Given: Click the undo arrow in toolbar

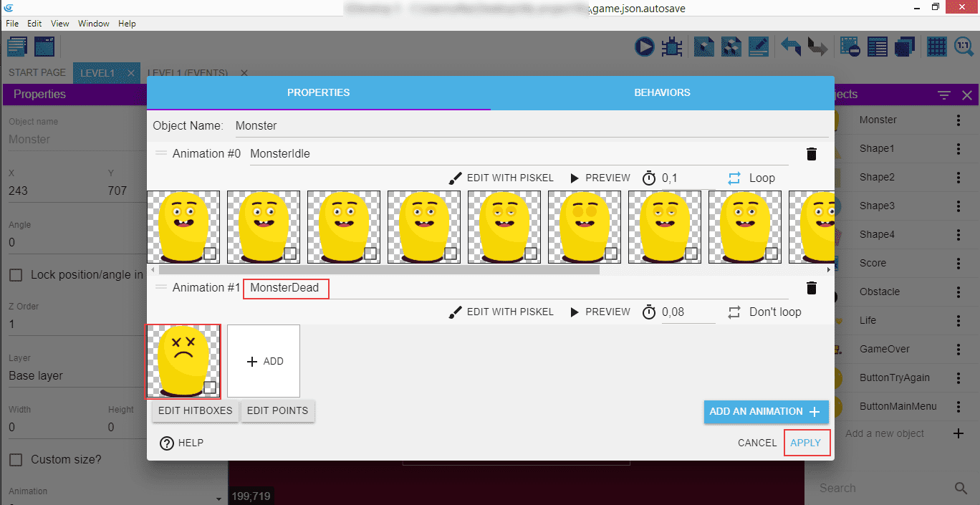Looking at the screenshot, I should coord(791,47).
